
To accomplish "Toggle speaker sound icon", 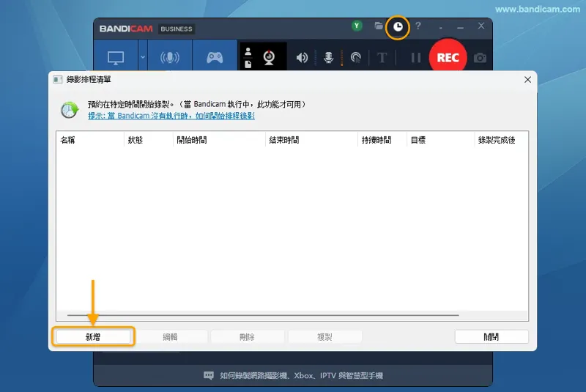I will tap(302, 58).
